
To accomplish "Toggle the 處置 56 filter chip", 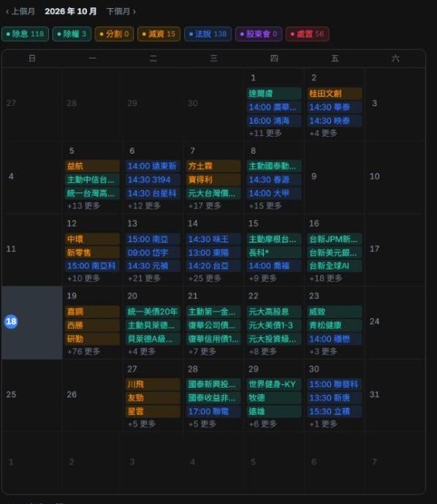I will (307, 34).
